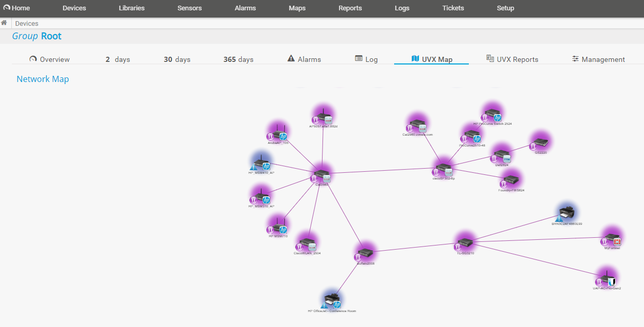Viewport: 644px width, 327px height.
Task: Open the Alarms tab with warning icon
Action: tap(304, 59)
